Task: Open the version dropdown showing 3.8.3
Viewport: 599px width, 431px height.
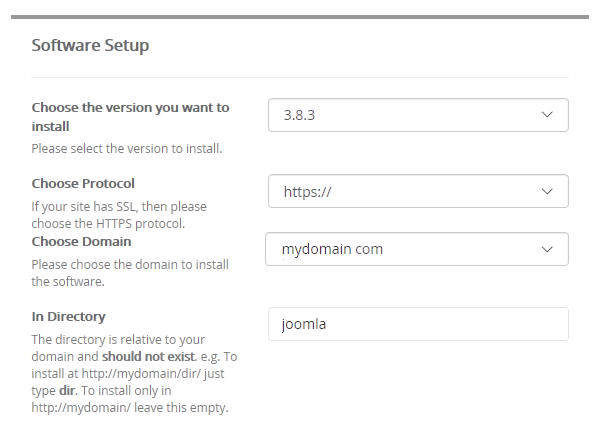Action: tap(418, 115)
